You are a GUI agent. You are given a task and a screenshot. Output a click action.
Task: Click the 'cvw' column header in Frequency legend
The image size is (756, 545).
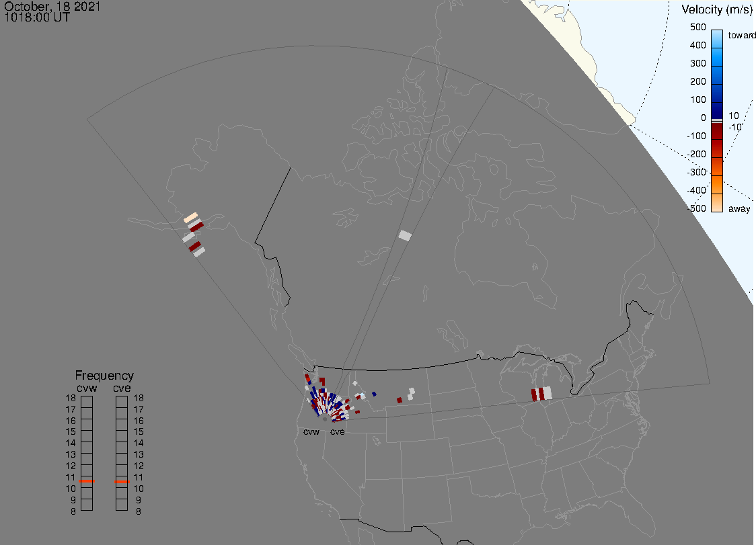[x=87, y=388]
